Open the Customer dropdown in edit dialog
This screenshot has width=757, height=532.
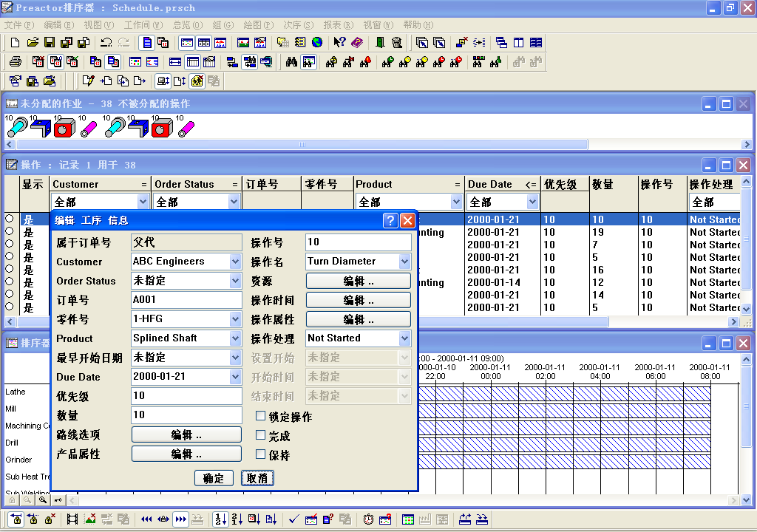pos(235,261)
